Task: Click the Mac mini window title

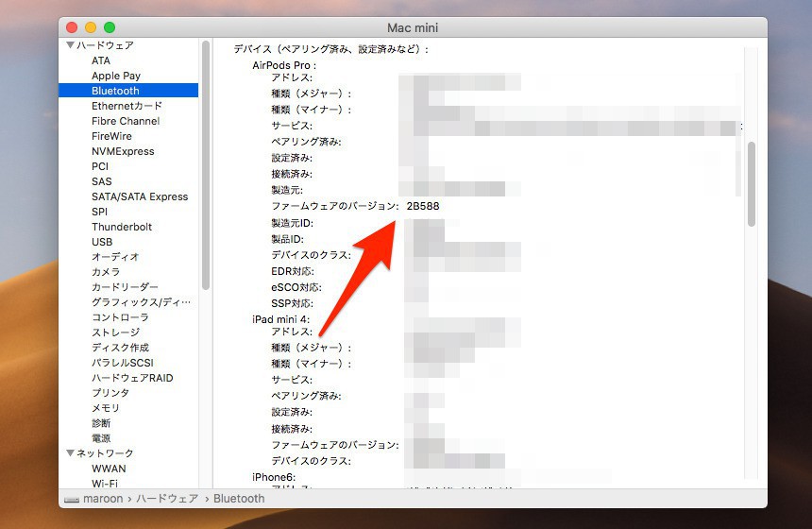Action: [413, 27]
